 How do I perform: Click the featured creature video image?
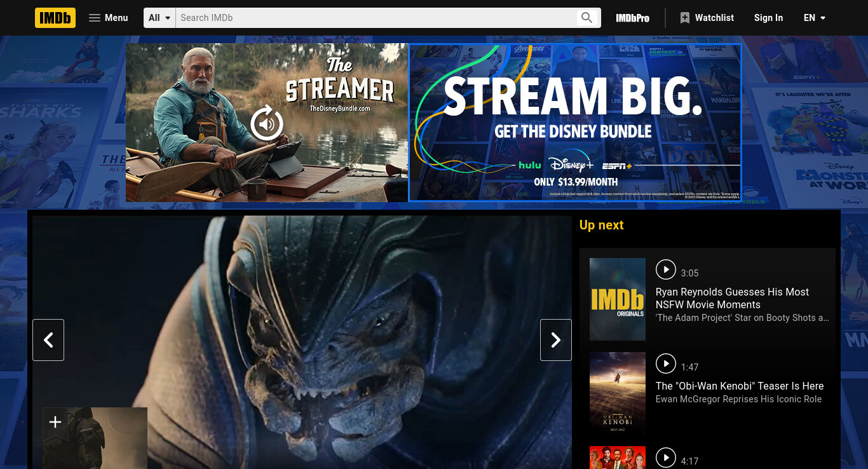coord(302,342)
